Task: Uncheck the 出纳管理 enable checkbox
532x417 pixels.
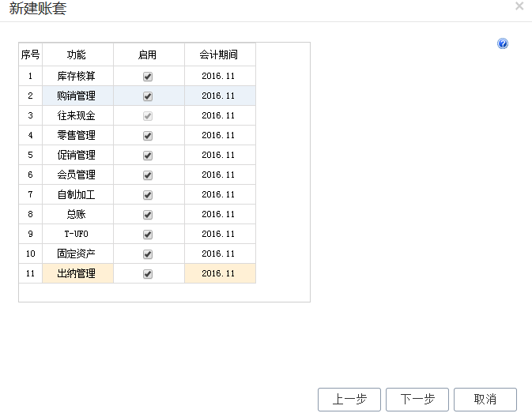Action: point(148,274)
